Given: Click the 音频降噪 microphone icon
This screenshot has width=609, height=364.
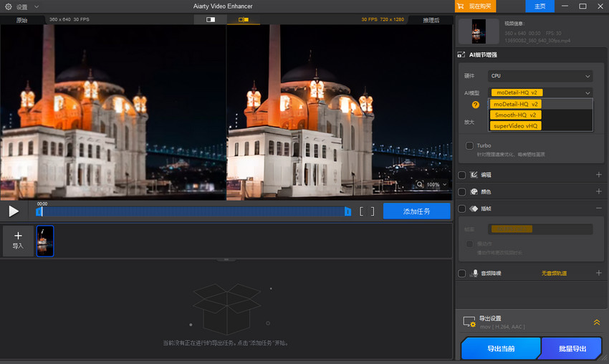Looking at the screenshot, I should coord(474,273).
